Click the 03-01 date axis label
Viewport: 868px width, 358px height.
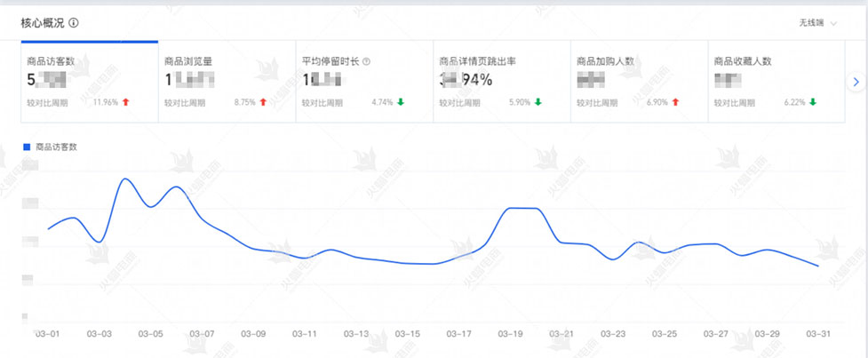(x=47, y=334)
